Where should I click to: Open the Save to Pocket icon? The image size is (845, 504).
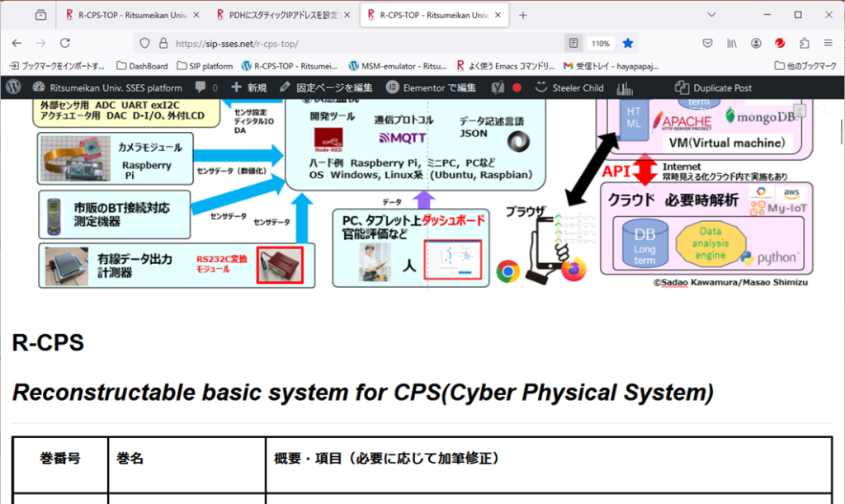[708, 43]
